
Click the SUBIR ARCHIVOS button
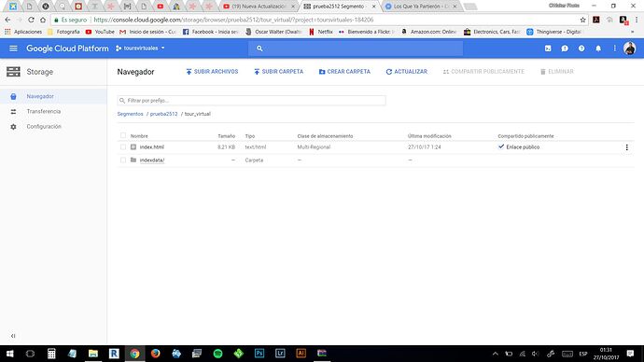coord(212,72)
